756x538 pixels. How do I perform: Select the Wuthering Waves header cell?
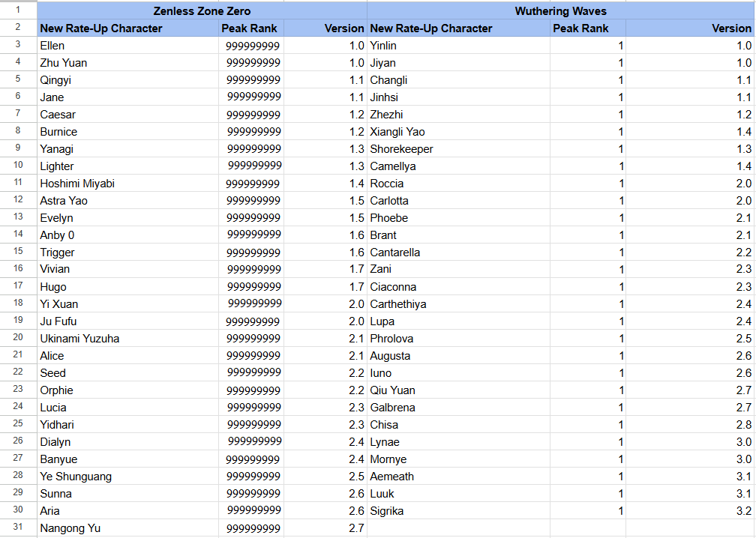coord(561,10)
